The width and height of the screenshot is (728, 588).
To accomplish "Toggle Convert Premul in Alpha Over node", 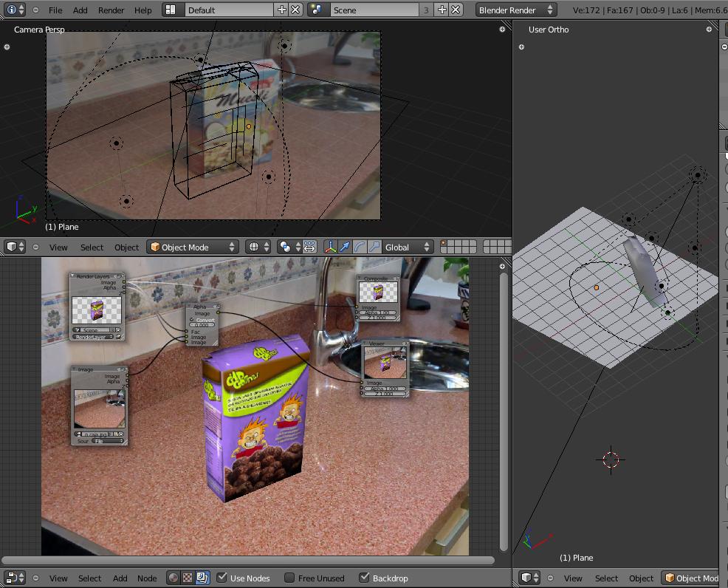I will click(x=202, y=320).
